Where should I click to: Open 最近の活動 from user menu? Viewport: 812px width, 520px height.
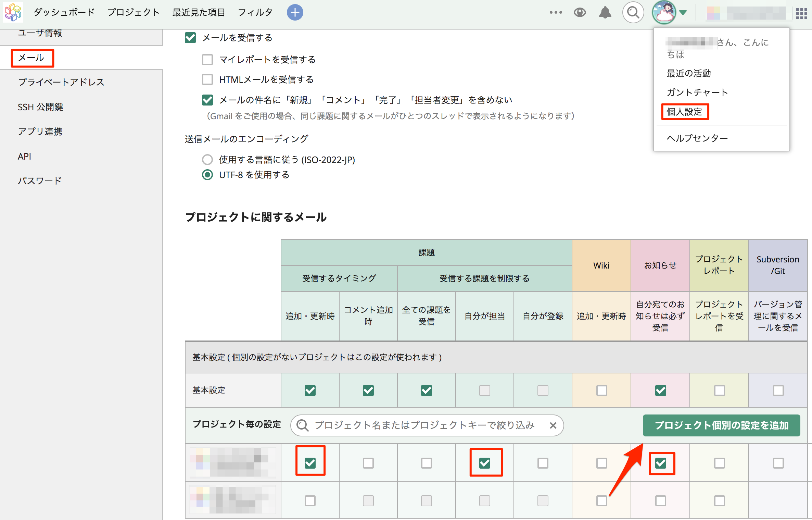click(x=689, y=73)
